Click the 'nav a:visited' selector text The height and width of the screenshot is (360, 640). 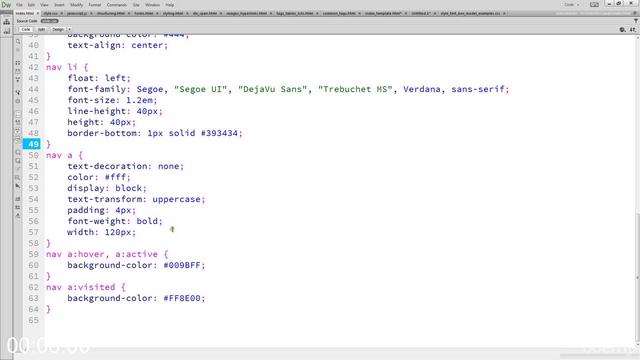pos(80,287)
